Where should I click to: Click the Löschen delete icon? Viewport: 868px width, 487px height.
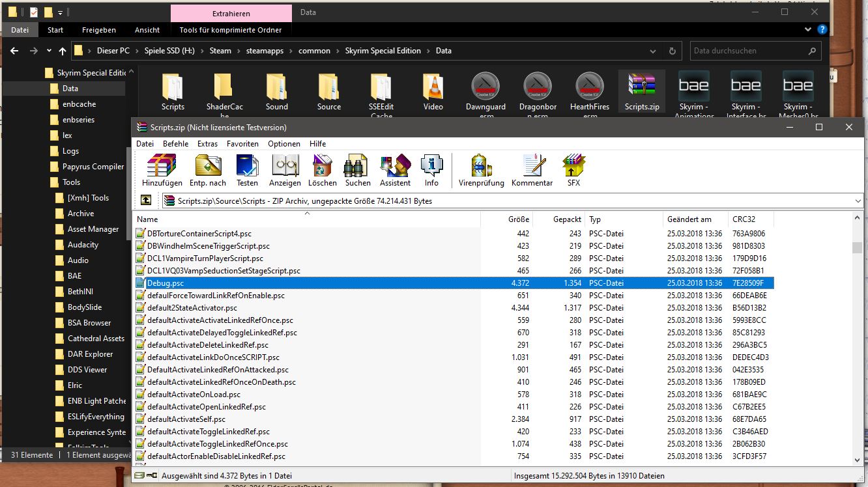coord(323,171)
